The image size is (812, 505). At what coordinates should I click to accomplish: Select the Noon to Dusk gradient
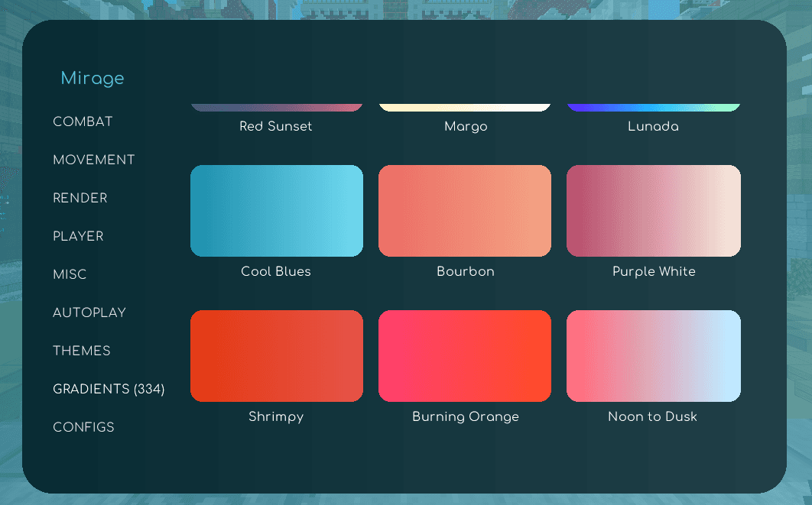(653, 356)
